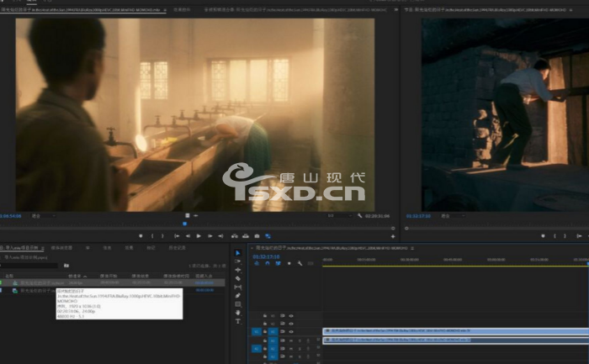
Task: Select the Rectangle tool
Action: pyautogui.click(x=238, y=304)
